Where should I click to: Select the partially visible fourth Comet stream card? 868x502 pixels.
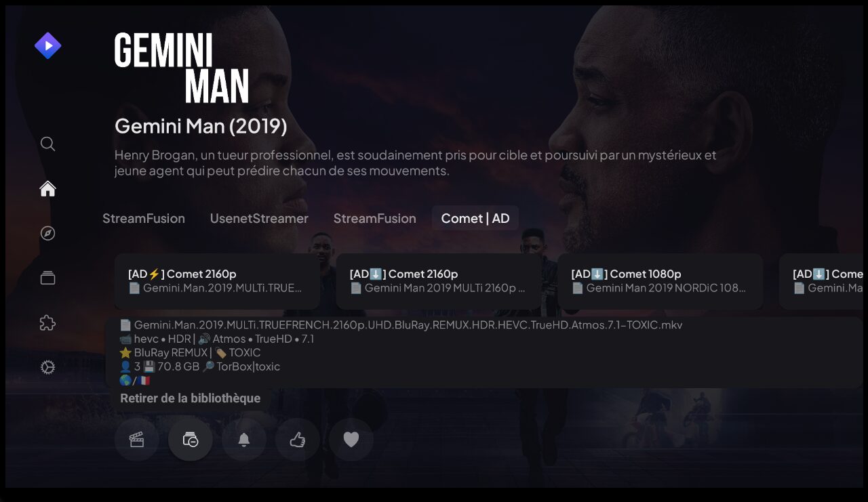pyautogui.click(x=821, y=281)
